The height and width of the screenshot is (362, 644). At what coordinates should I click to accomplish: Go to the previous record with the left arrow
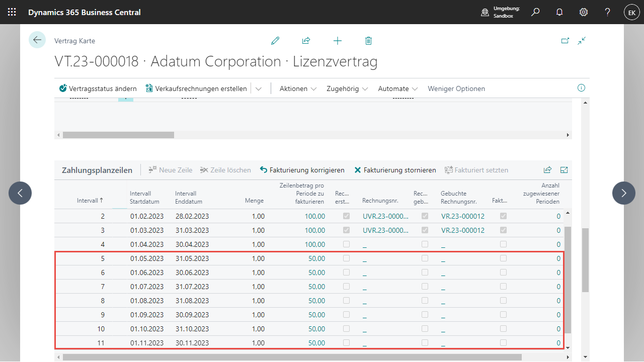pyautogui.click(x=20, y=193)
